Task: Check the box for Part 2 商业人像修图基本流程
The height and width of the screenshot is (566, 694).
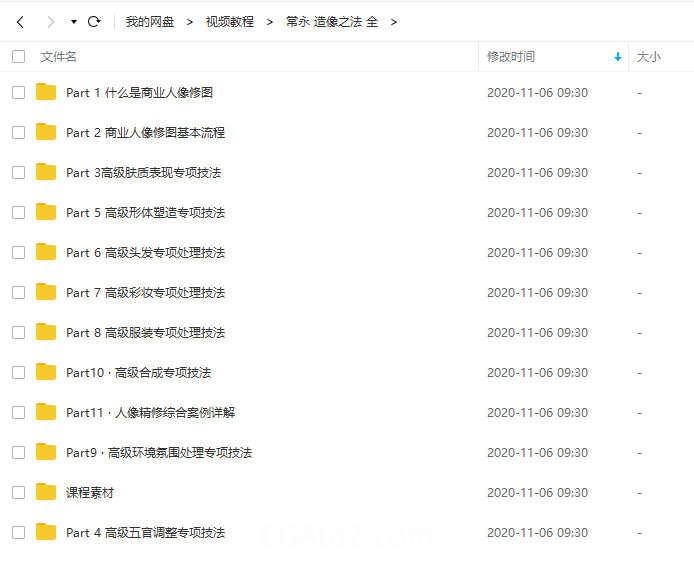Action: [x=18, y=132]
